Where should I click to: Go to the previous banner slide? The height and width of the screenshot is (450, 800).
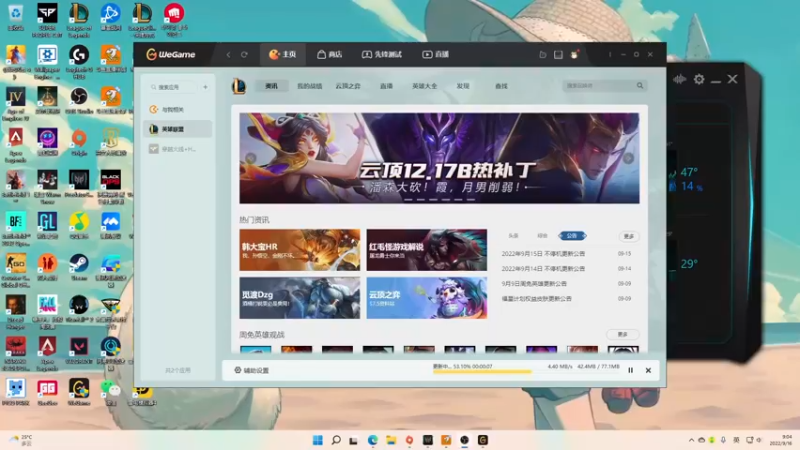(251, 158)
